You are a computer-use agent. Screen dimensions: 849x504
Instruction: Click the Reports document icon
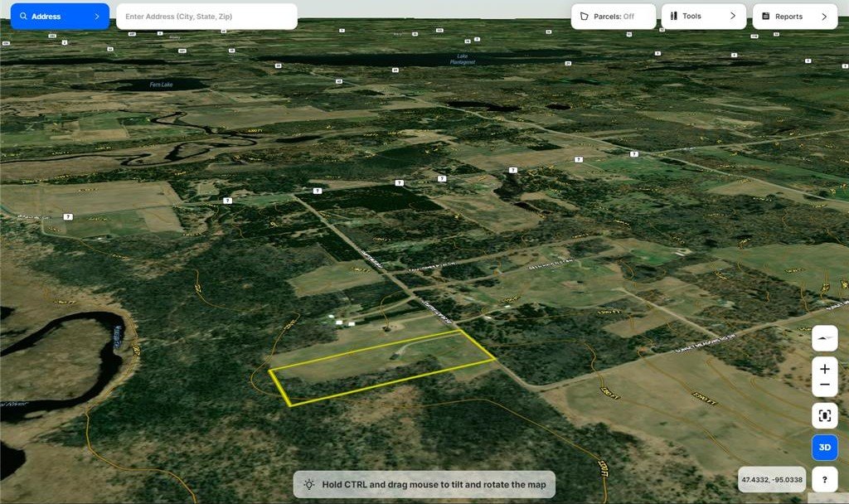(765, 17)
